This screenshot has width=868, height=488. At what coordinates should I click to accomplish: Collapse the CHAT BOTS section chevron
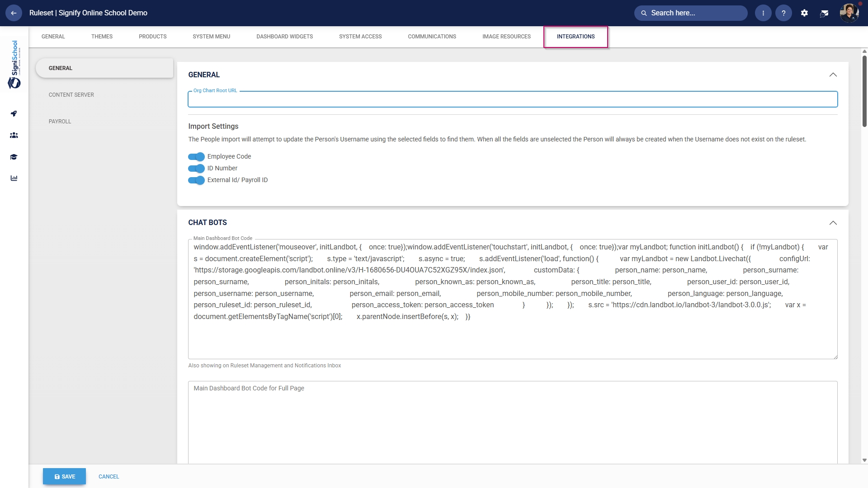pos(833,223)
